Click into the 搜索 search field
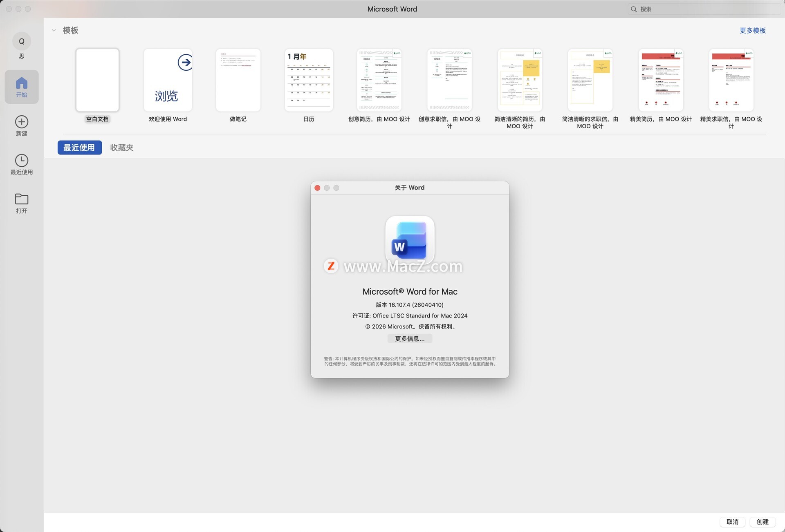785x532 pixels. 703,9
